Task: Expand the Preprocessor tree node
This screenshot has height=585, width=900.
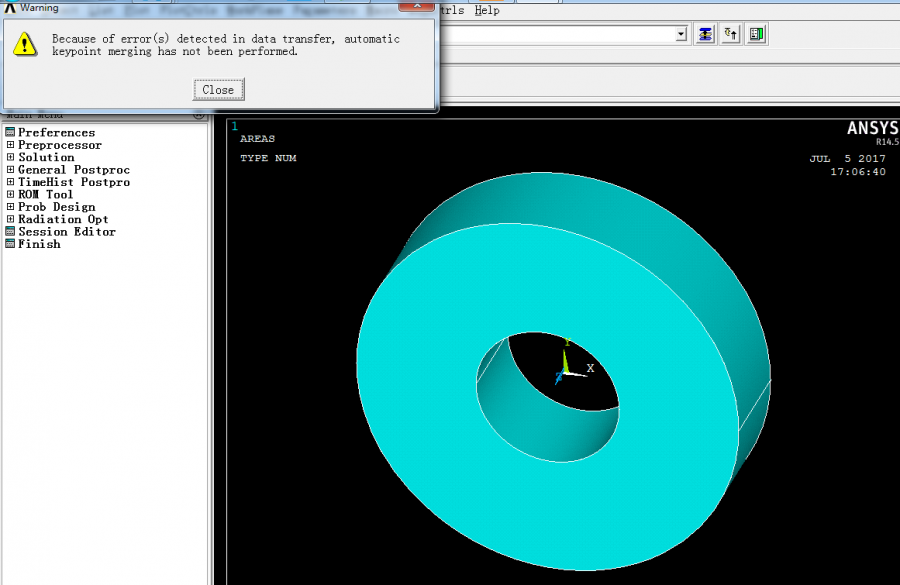Action: [11, 145]
